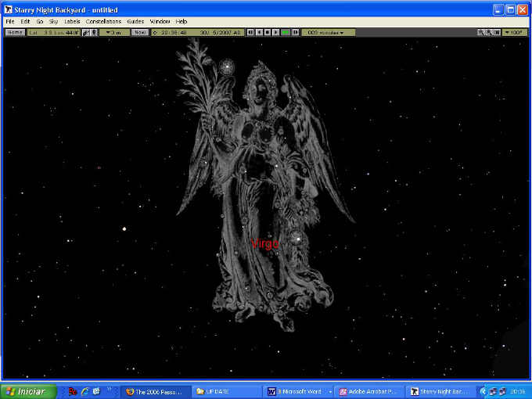Click the Virgo constellation figure illustration

coord(264,183)
